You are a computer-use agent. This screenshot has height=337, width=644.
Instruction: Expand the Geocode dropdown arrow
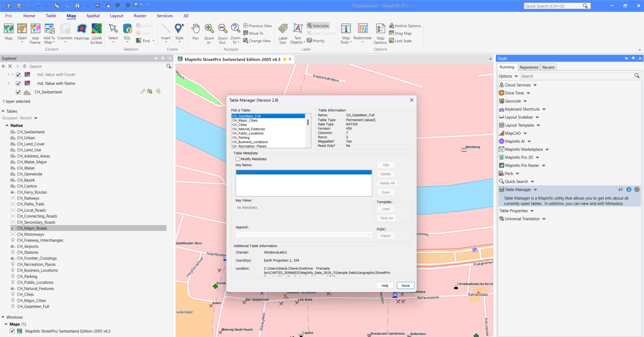point(525,101)
